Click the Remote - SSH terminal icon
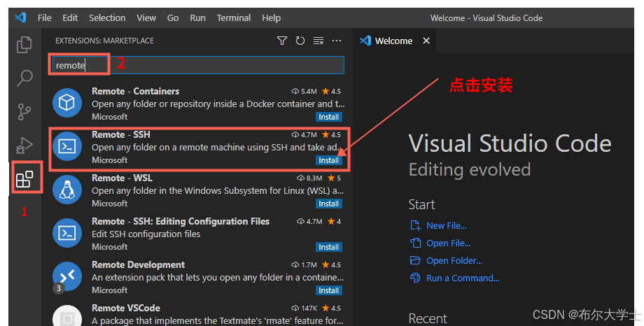Image resolution: width=644 pixels, height=326 pixels. (67, 146)
